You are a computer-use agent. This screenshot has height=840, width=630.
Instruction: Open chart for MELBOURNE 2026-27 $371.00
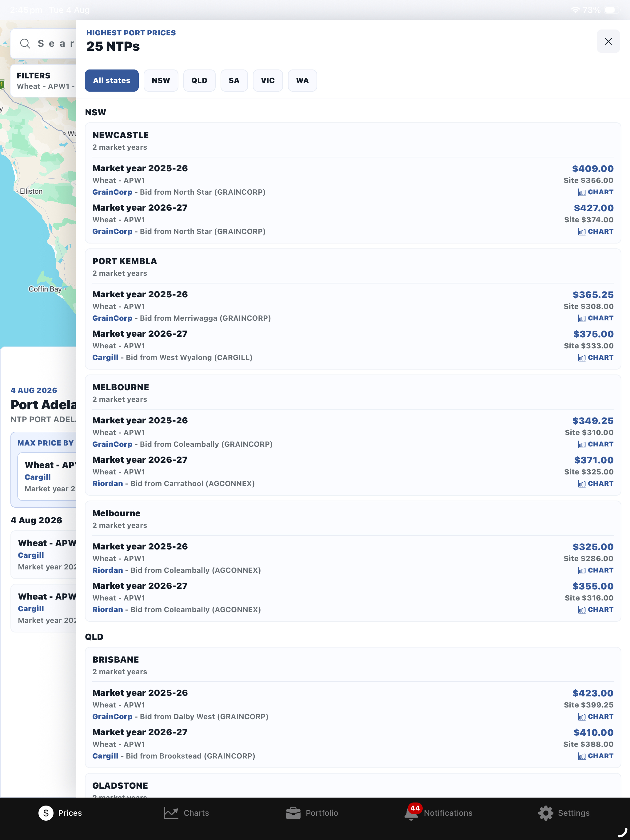tap(596, 484)
